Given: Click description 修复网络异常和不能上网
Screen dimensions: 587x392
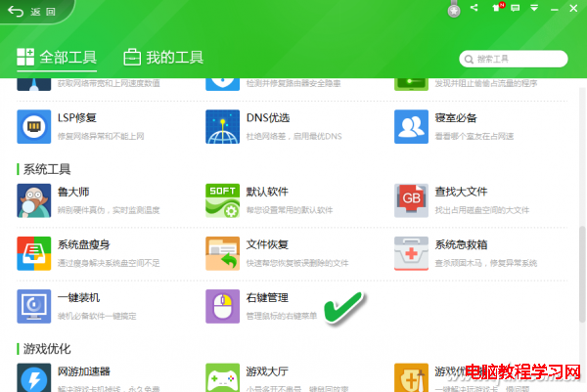Looking at the screenshot, I should [x=101, y=136].
